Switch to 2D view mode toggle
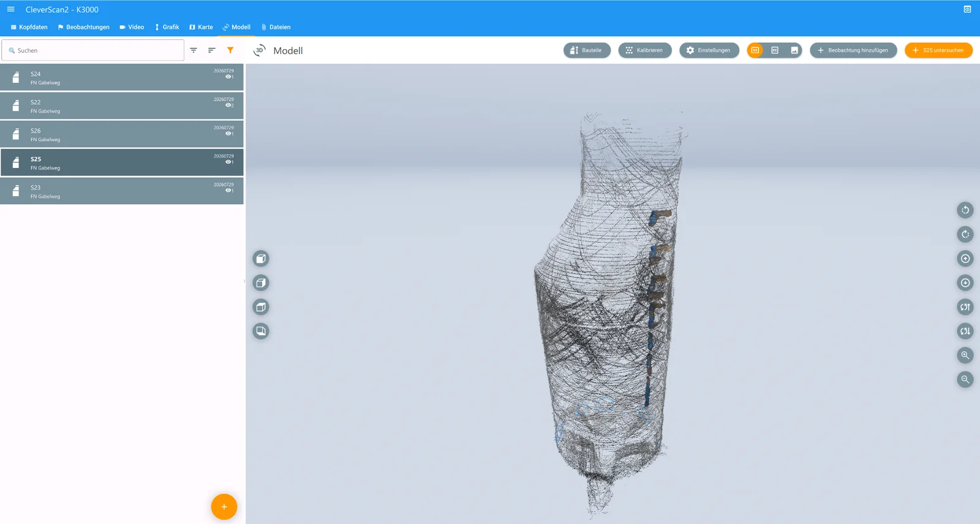Image resolution: width=980 pixels, height=524 pixels. pos(775,50)
